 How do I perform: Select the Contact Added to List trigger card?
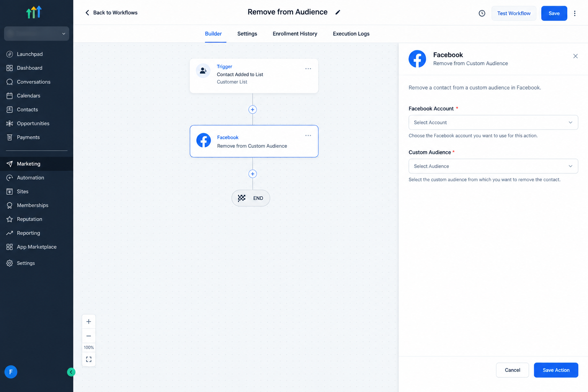[x=254, y=75]
